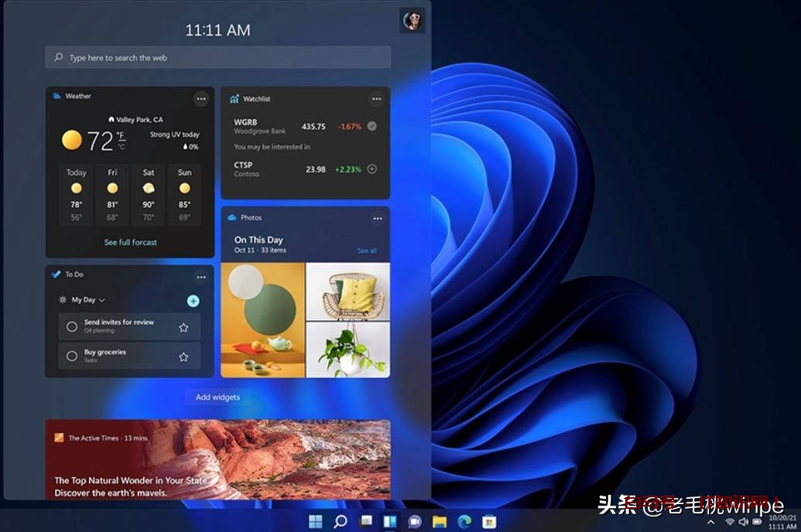The height and width of the screenshot is (532, 801).
Task: Open the Weather widget options menu
Action: pyautogui.click(x=201, y=99)
